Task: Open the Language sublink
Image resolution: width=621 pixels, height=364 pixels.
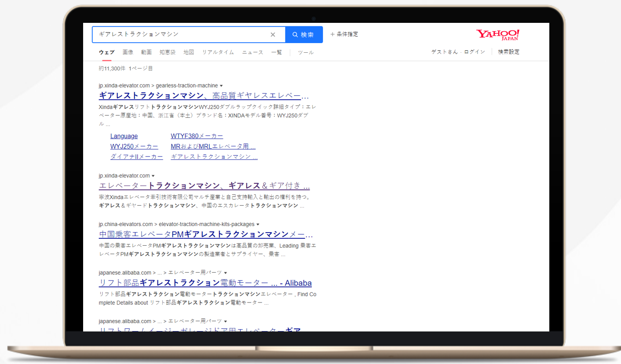Action: pos(124,136)
